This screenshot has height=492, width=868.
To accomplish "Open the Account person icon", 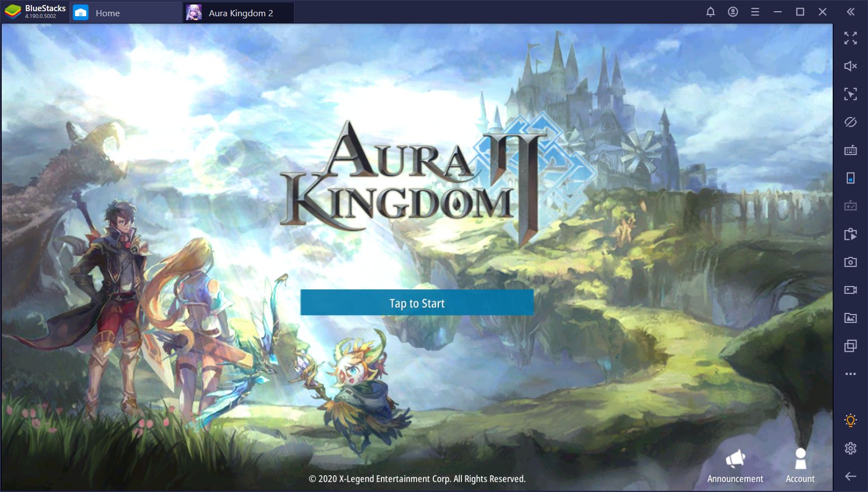I will coord(800,458).
